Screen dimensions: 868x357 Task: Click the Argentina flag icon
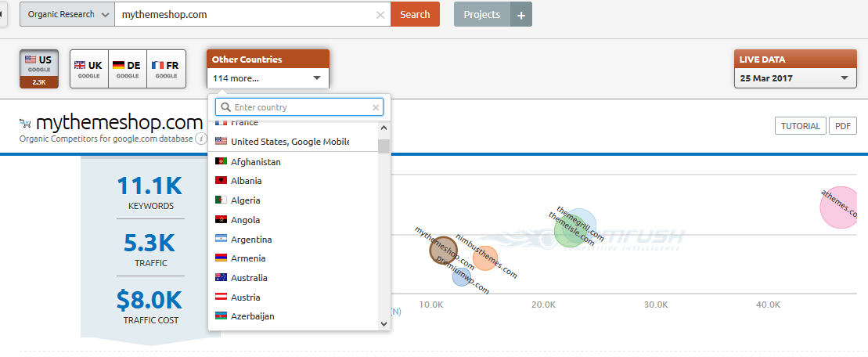[x=221, y=239]
